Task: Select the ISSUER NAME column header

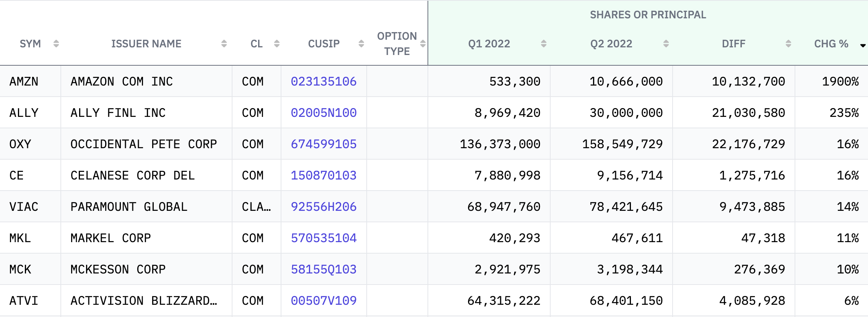Action: (146, 44)
